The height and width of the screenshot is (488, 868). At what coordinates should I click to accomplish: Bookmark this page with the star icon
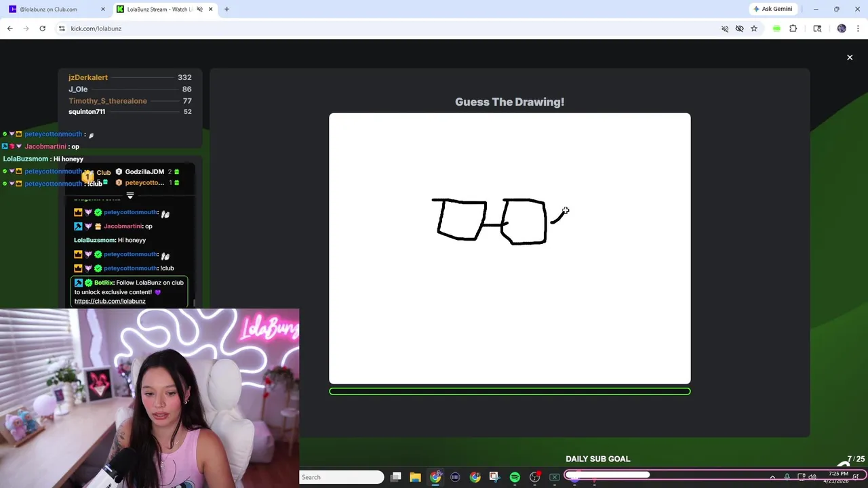[753, 28]
